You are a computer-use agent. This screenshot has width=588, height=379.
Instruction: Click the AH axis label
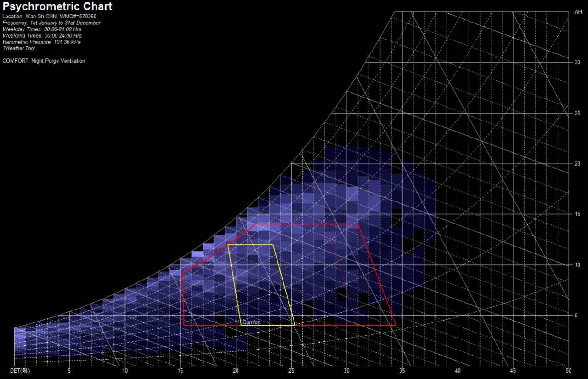578,12
